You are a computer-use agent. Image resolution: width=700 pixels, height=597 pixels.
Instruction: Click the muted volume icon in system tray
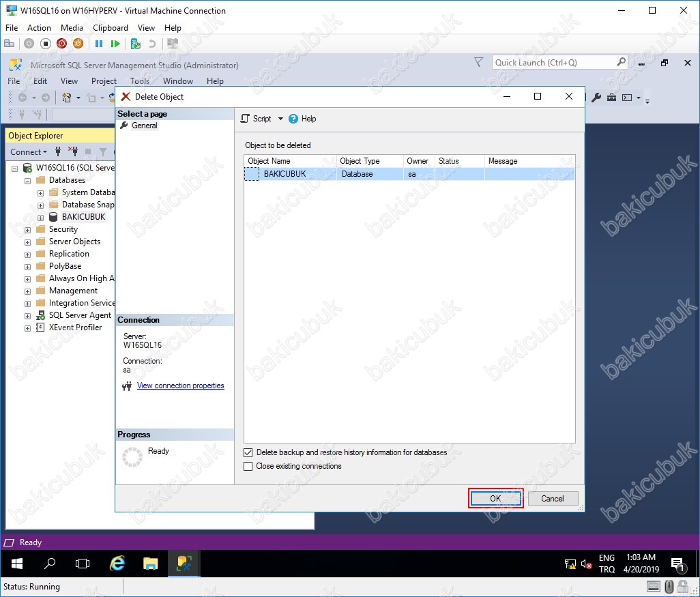tap(586, 564)
